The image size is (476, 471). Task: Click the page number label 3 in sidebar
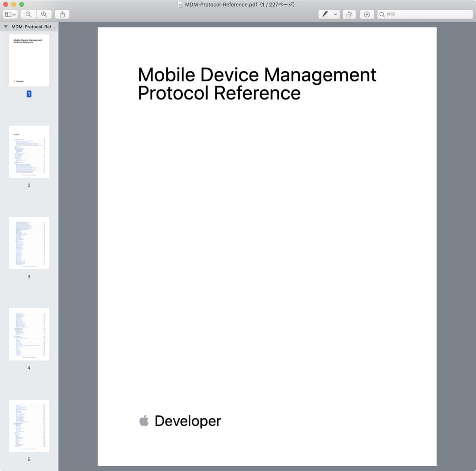29,277
